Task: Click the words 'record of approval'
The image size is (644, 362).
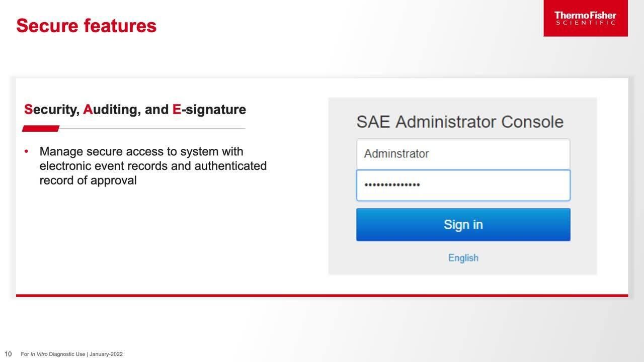Action: pyautogui.click(x=88, y=180)
